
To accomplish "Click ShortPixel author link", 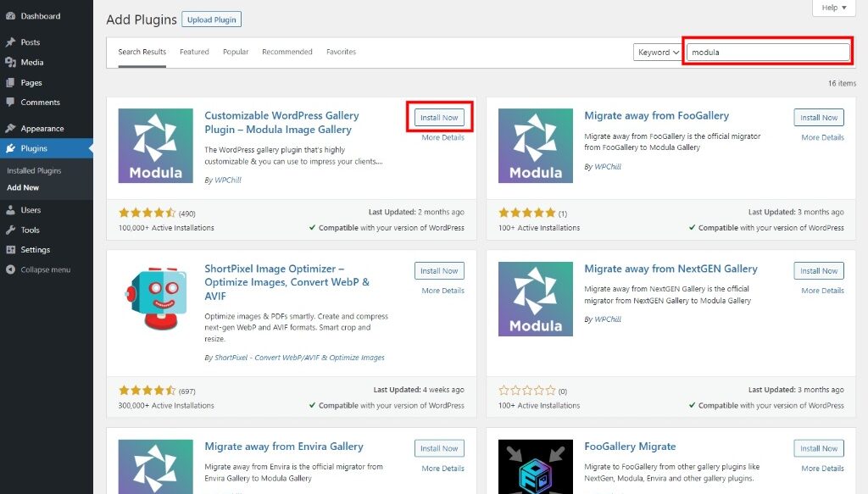I will (x=299, y=358).
